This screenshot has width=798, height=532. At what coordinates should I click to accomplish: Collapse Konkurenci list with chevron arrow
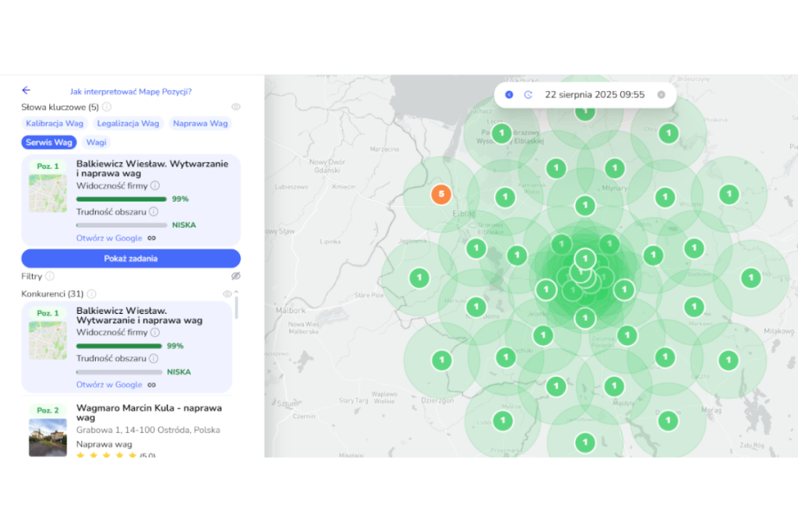[236, 292]
